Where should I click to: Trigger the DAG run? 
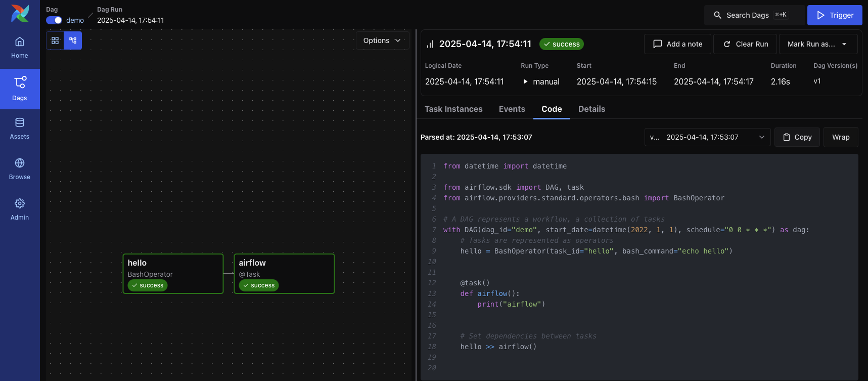834,15
